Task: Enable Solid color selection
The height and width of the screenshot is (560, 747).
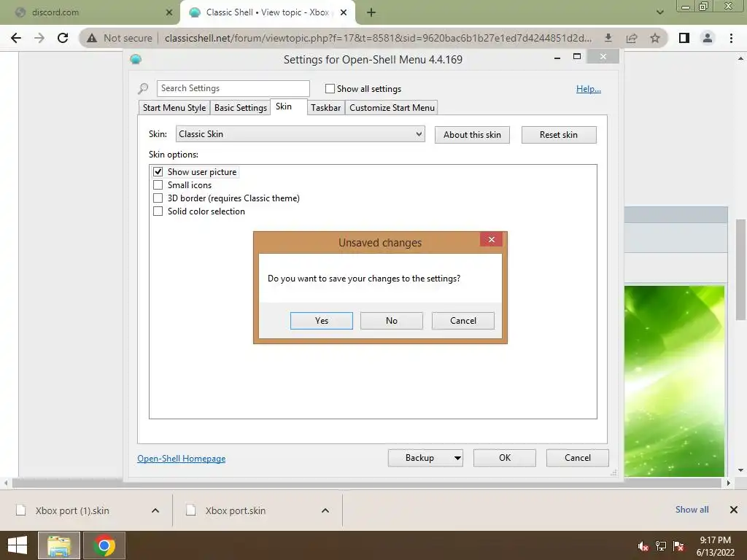Action: click(x=158, y=211)
